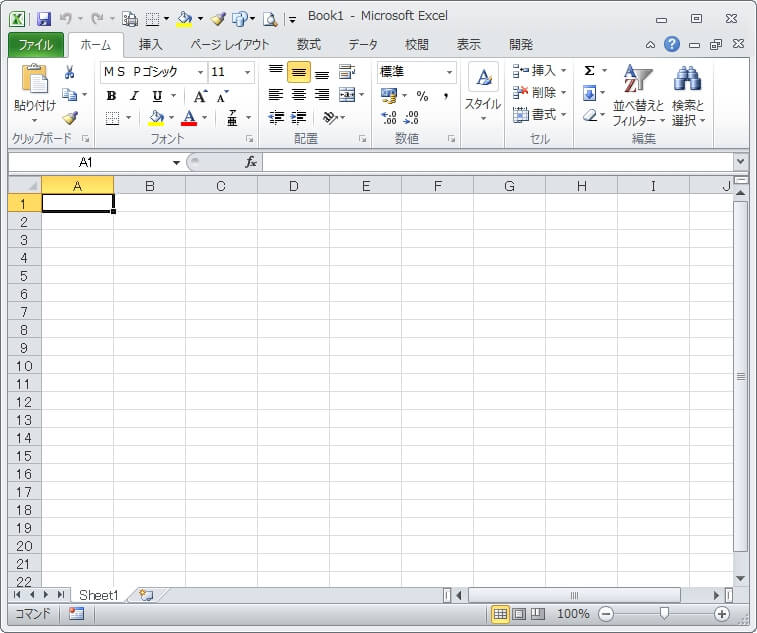Click the insert function fx icon
The image size is (757, 633).
[x=251, y=162]
